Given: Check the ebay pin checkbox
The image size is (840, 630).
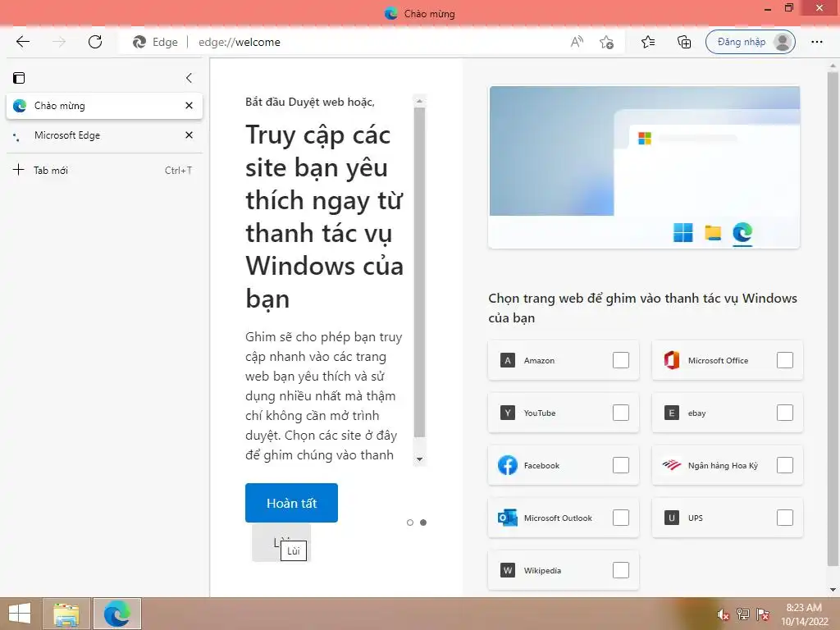Looking at the screenshot, I should [784, 413].
